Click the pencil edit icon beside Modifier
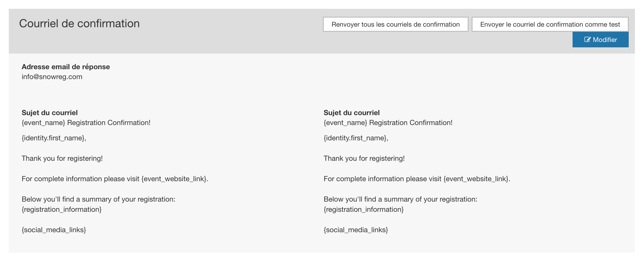 pyautogui.click(x=587, y=40)
